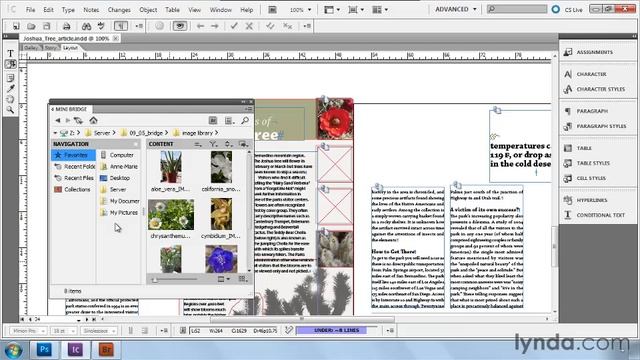Open Find/Change with the binoculars icon

86,26
